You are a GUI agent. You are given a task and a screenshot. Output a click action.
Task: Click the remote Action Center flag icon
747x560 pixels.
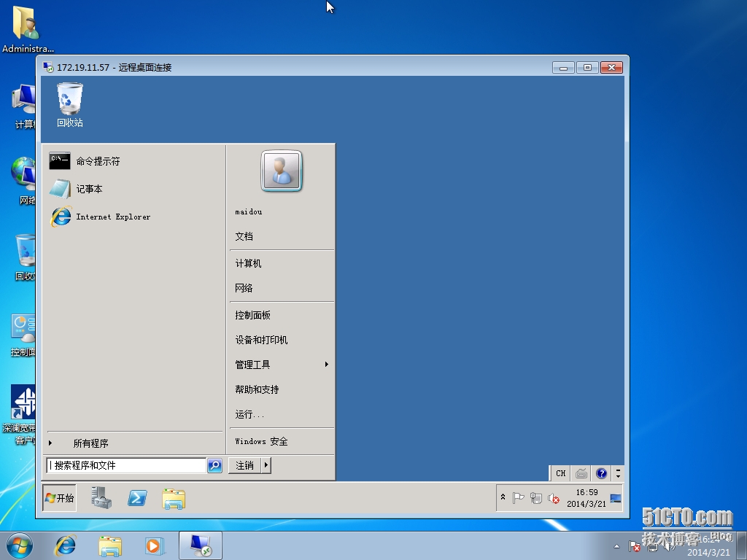coord(519,498)
